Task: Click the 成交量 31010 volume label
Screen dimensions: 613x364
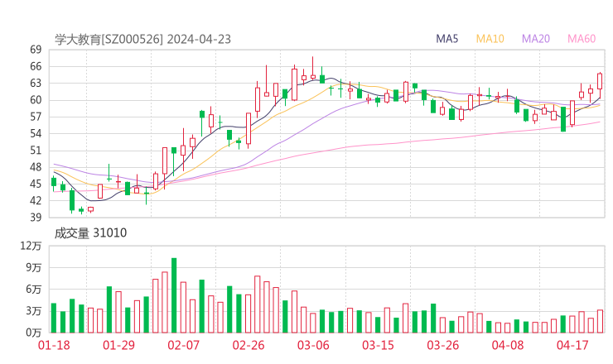Action: pyautogui.click(x=90, y=233)
